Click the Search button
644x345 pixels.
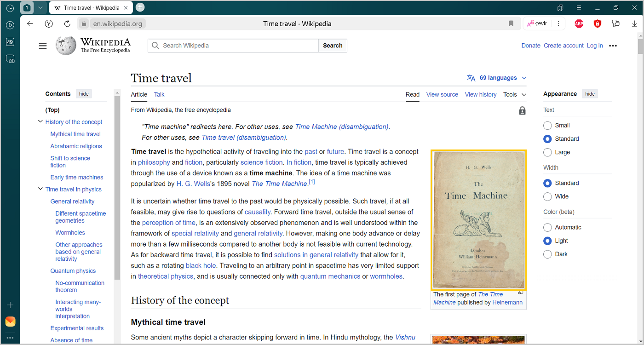coord(332,46)
